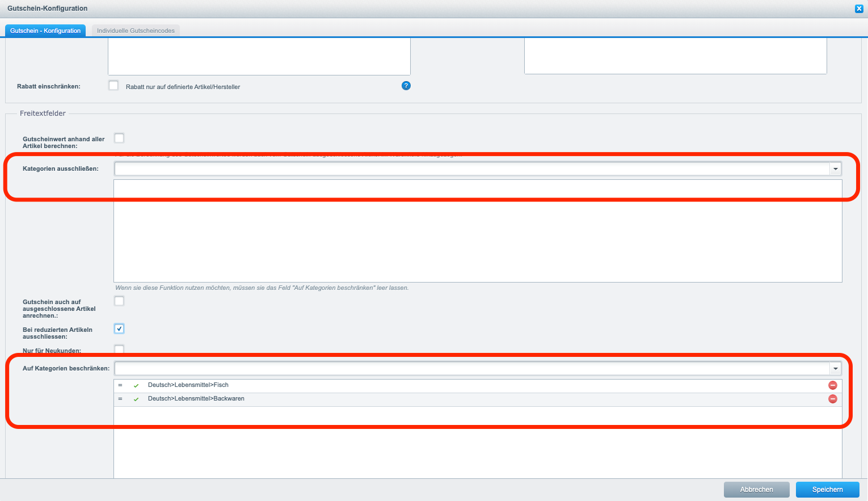Screen dimensions: 868x501
Task: Click drag handle of the Backwaren row
Action: [120, 399]
